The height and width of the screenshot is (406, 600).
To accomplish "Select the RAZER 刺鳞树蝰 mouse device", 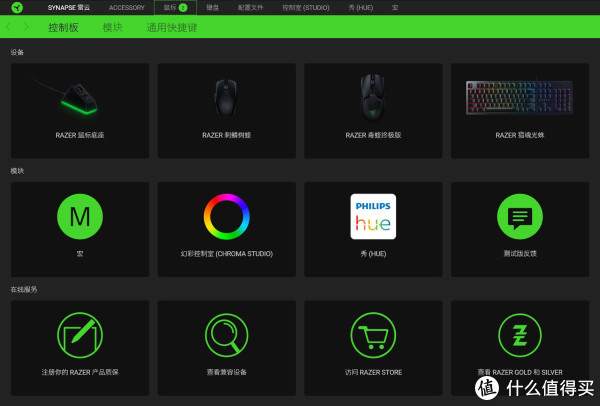I will pyautogui.click(x=227, y=111).
